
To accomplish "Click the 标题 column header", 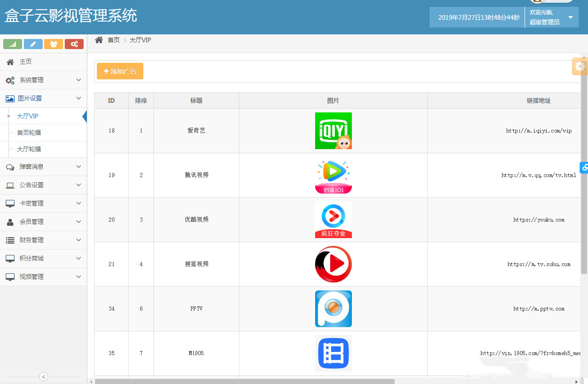I will click(196, 100).
